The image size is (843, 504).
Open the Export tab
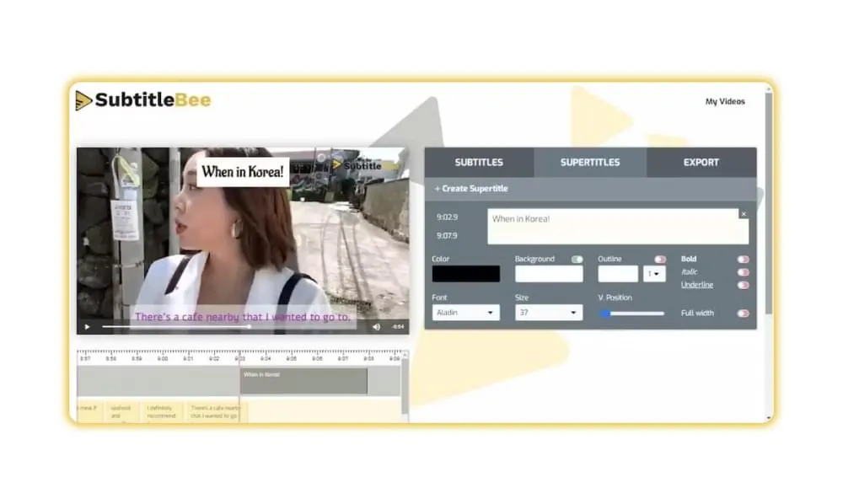(701, 163)
